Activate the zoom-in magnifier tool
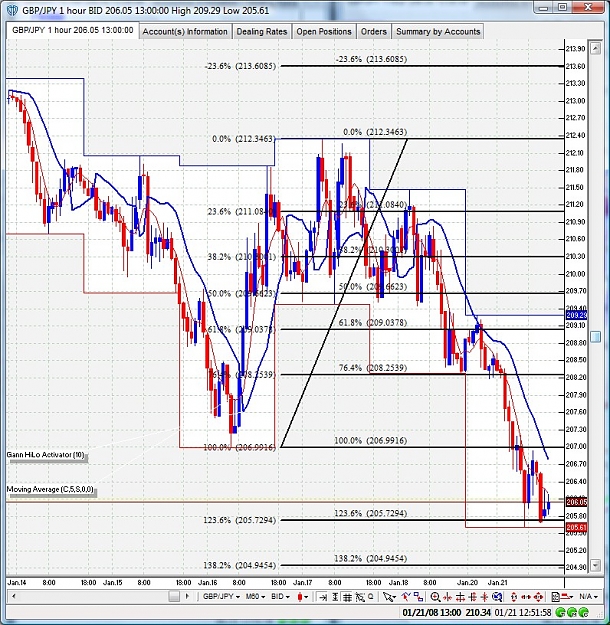Image resolution: width=610 pixels, height=625 pixels. pyautogui.click(x=435, y=597)
